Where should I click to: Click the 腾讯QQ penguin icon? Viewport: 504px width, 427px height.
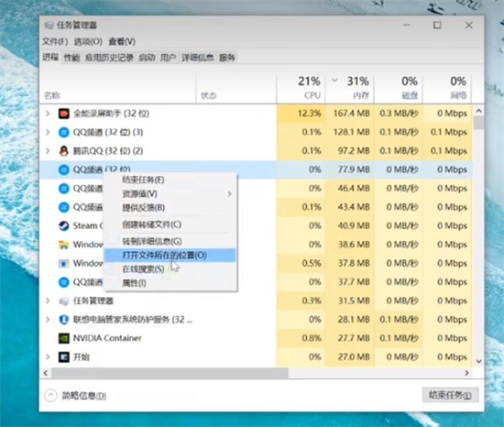[63, 150]
